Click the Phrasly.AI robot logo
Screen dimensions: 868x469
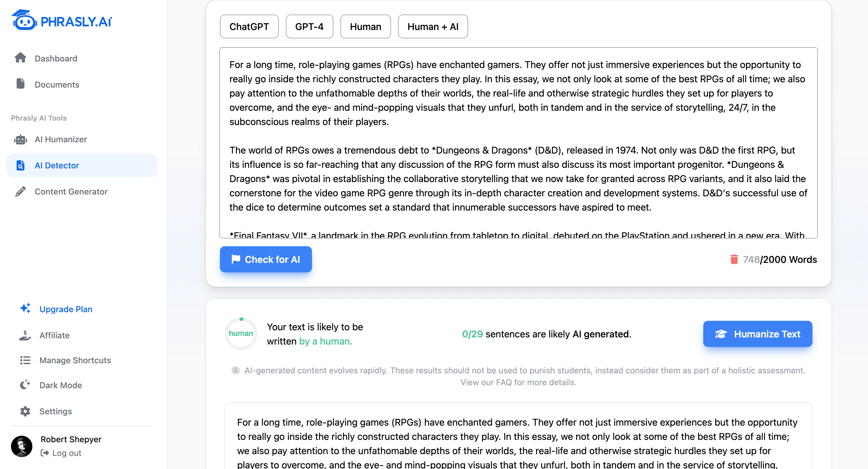coord(24,20)
